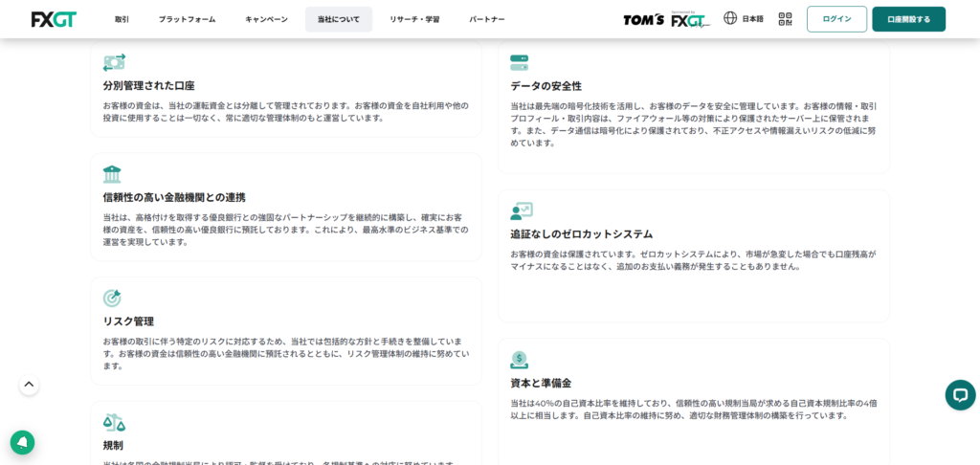This screenshot has height=465, width=980.
Task: Click the scroll-to-top chevron button
Action: click(29, 385)
